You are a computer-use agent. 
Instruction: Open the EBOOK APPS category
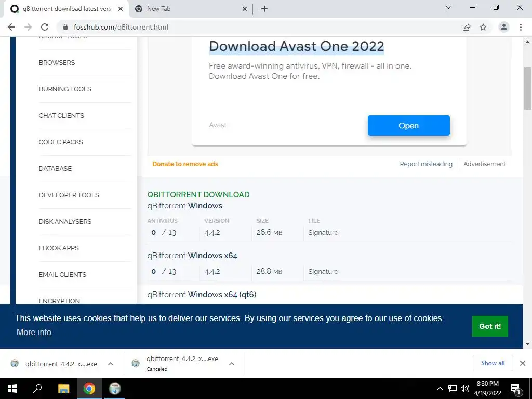point(59,248)
